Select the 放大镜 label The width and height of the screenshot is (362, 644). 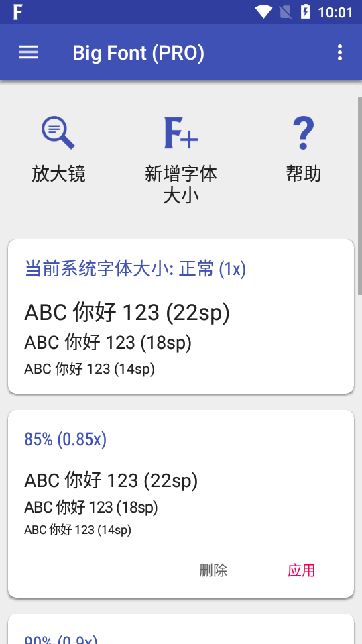pyautogui.click(x=58, y=174)
